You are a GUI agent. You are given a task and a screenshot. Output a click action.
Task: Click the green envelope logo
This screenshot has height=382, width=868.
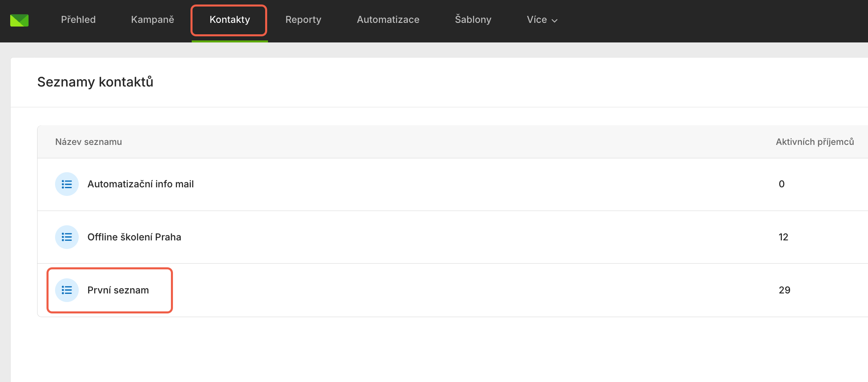tap(19, 20)
